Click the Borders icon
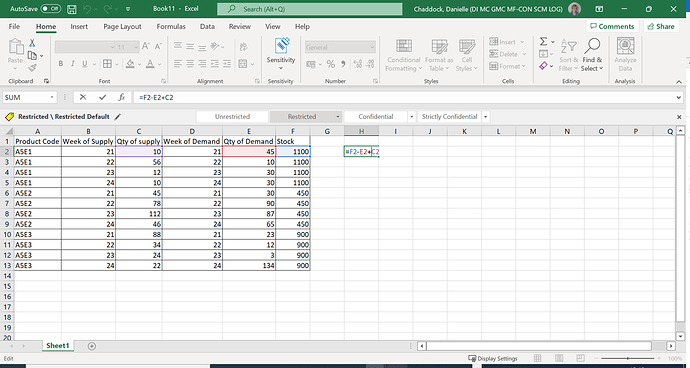Image resolution: width=690 pixels, height=368 pixels. 107,64
